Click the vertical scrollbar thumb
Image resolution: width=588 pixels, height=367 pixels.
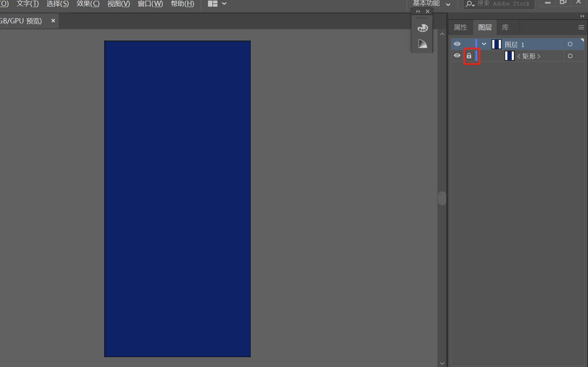pyautogui.click(x=442, y=198)
